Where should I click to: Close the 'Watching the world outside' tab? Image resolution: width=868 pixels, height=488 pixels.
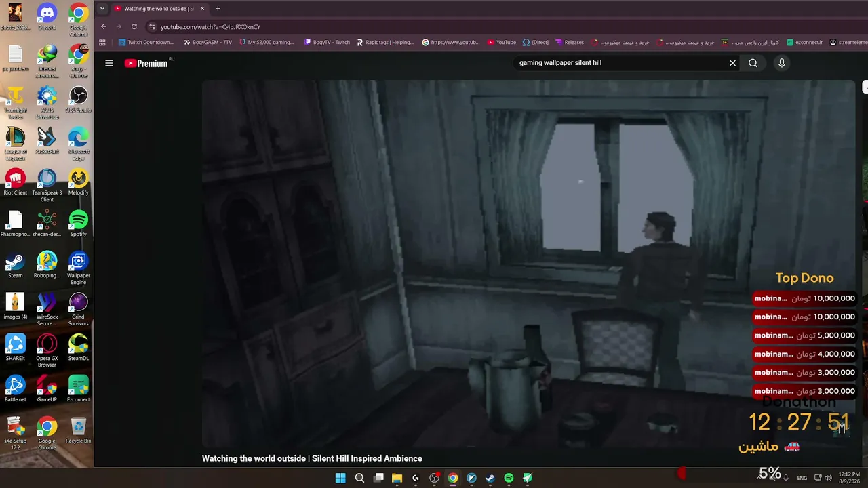click(202, 9)
